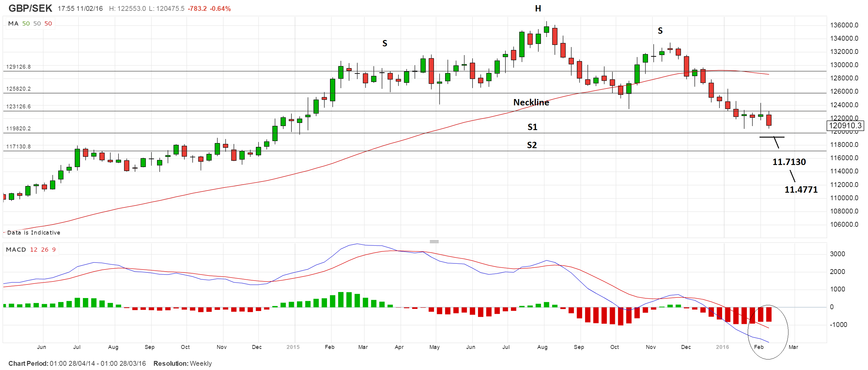Image resolution: width=868 pixels, height=370 pixels.
Task: Select the MACD indicator label
Action: coord(16,250)
